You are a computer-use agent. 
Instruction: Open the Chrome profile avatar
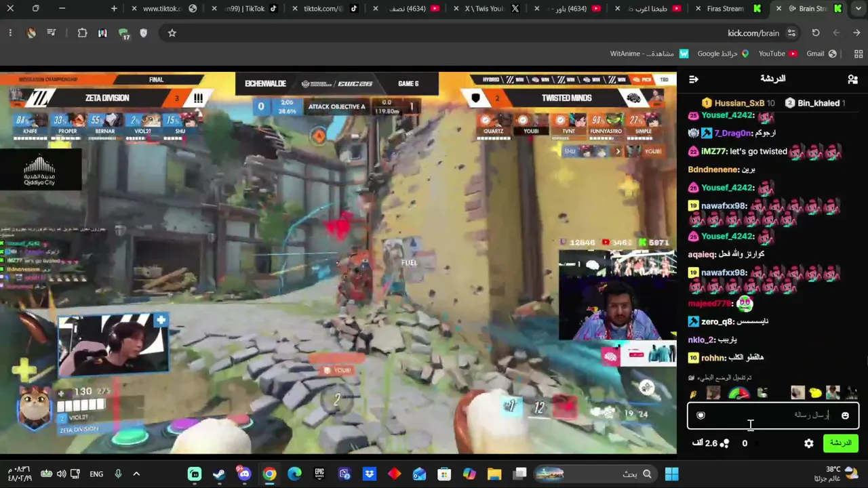pyautogui.click(x=31, y=33)
